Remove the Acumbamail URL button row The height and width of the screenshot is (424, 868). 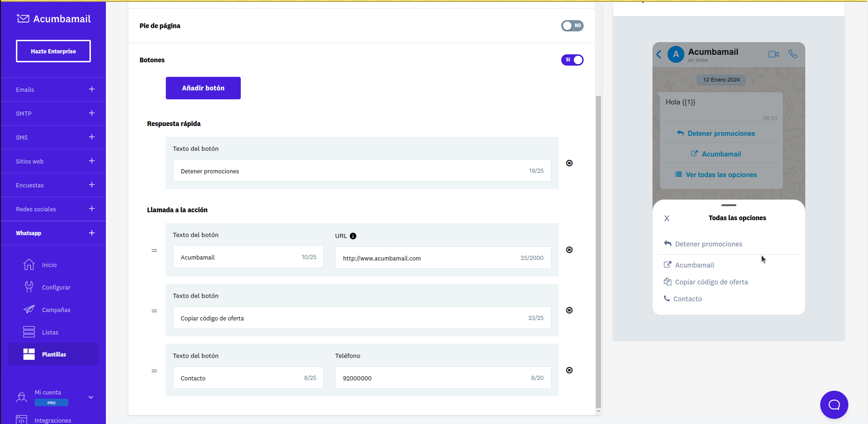click(x=569, y=250)
